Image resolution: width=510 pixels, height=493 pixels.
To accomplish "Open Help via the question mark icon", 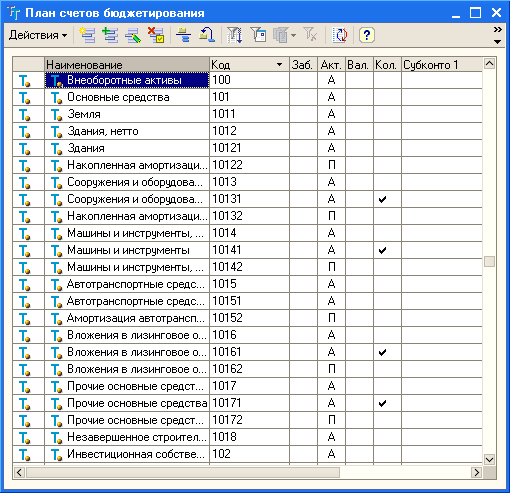I will 367,35.
